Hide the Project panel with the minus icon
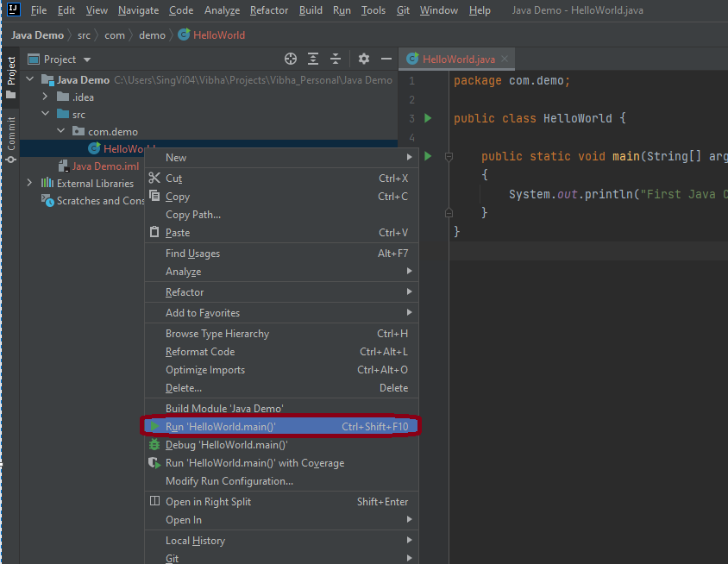Image resolution: width=728 pixels, height=564 pixels. 386,59
